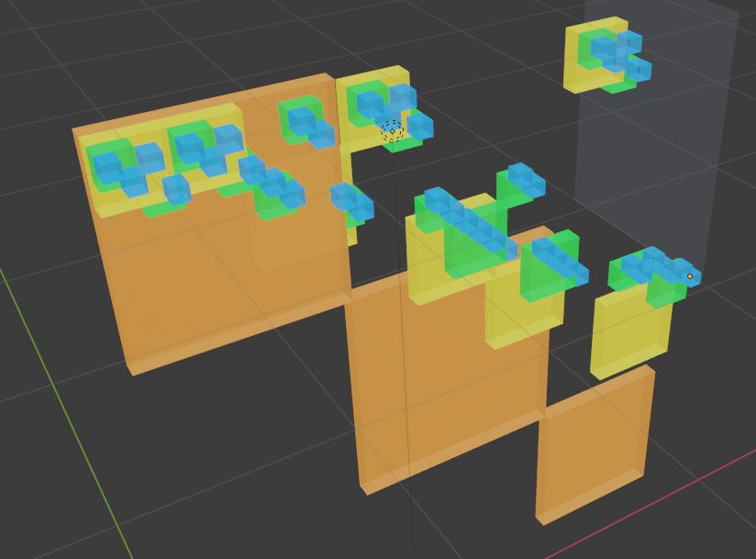The height and width of the screenshot is (559, 756).
Task: Select the isolated blue cubes between the orange panels
Action: pos(351,200)
